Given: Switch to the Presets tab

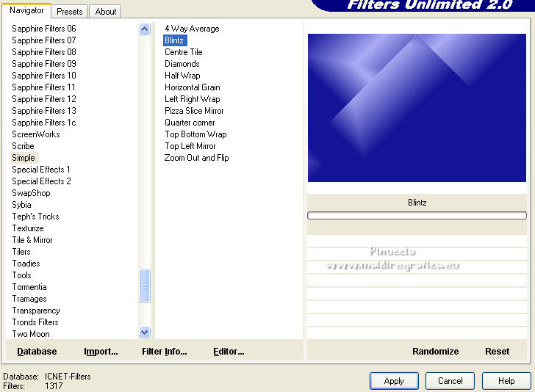Looking at the screenshot, I should (x=69, y=12).
